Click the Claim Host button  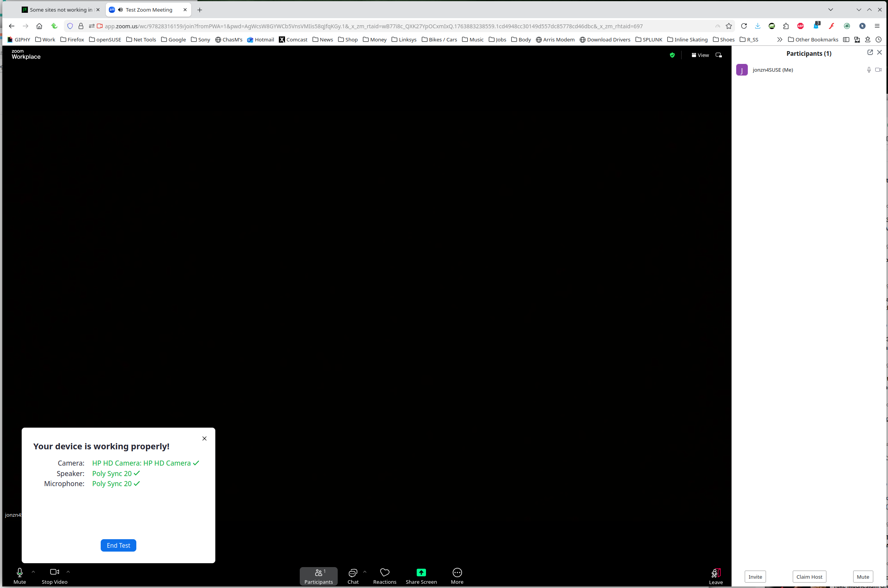pos(809,576)
